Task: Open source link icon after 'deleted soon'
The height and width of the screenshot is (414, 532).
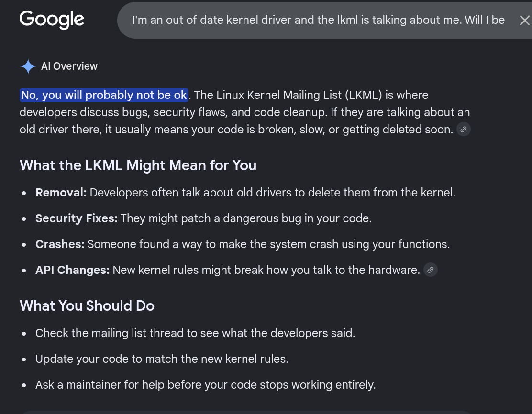Action: (463, 129)
